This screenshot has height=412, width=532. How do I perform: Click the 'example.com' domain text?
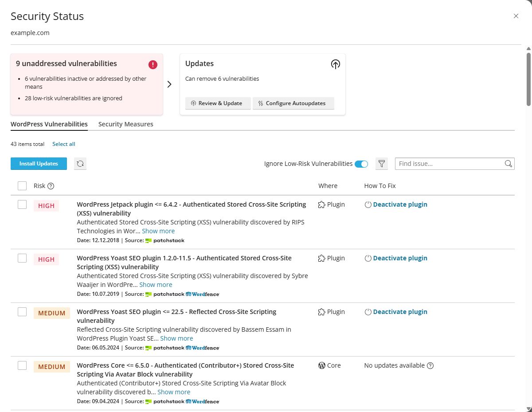click(30, 33)
